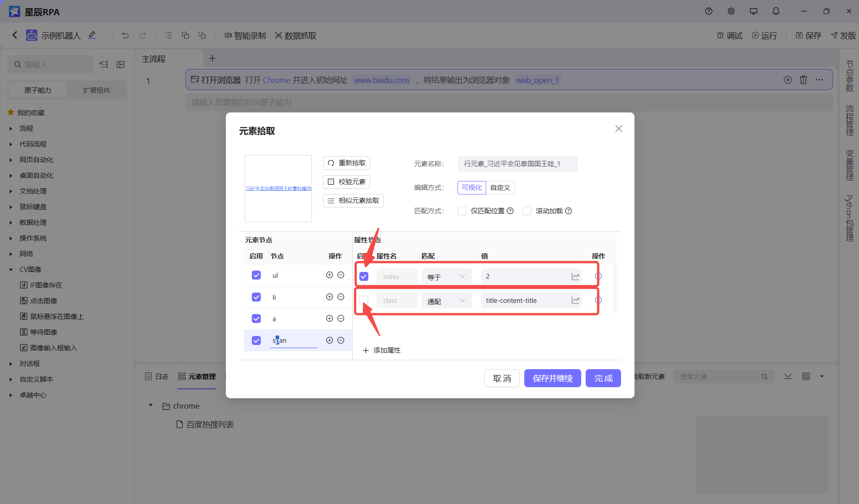Click the edit pencil beside 示例机器人
Image resolution: width=859 pixels, height=504 pixels.
92,35
